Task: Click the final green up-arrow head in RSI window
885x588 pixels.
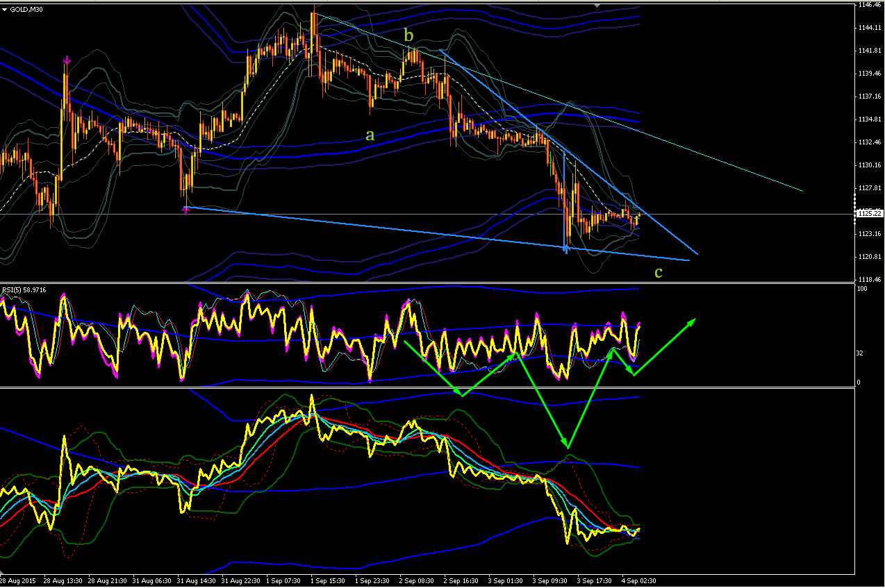Action: tap(690, 321)
